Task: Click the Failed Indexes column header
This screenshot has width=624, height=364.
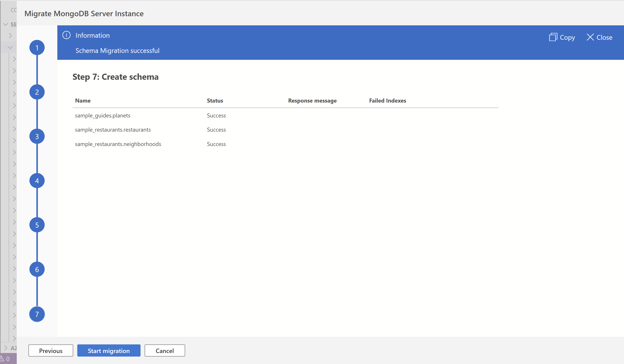Action: pos(388,101)
